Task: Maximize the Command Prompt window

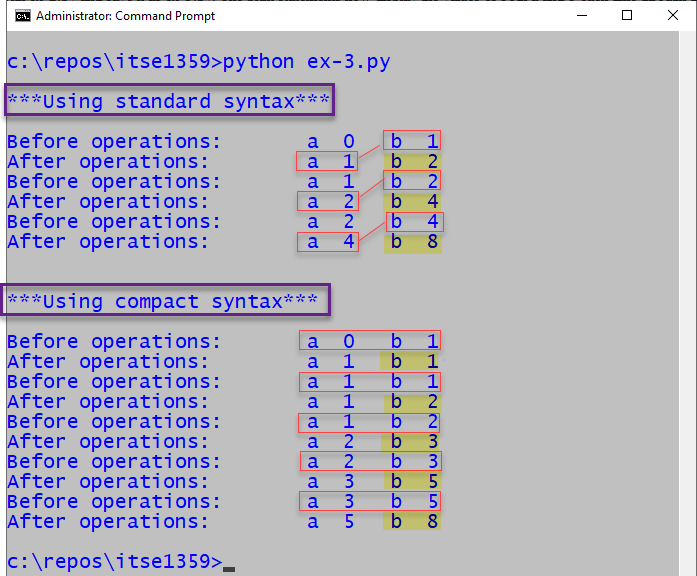Action: click(x=627, y=16)
